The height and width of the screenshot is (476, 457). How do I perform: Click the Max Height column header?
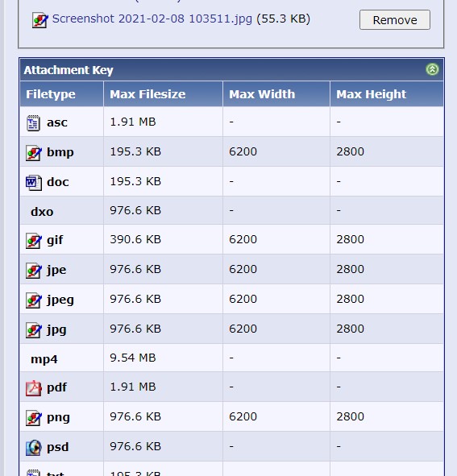(371, 94)
